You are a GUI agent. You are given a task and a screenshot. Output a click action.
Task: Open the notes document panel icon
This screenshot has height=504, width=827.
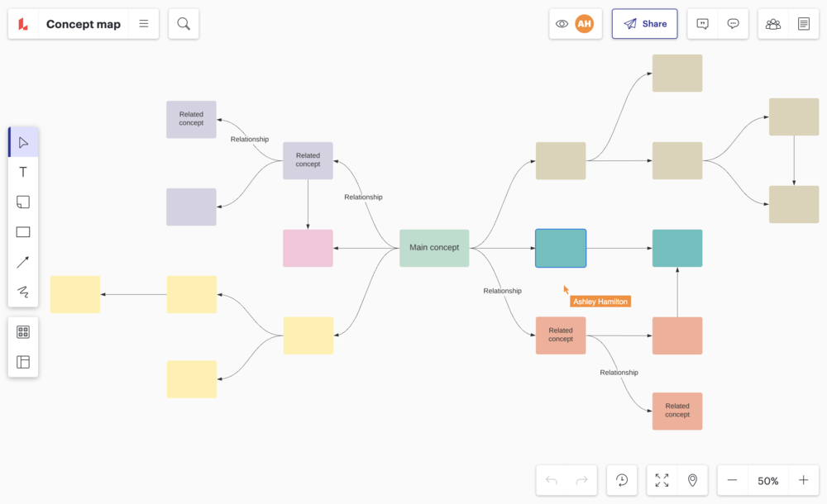pyautogui.click(x=804, y=24)
